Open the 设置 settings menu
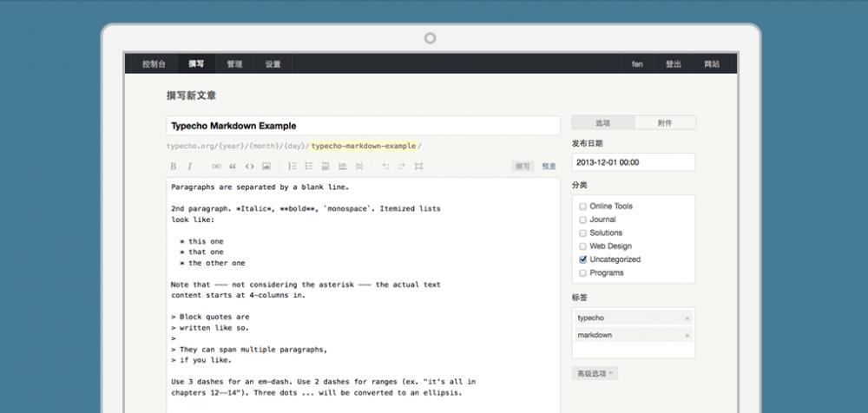Viewport: 868px width, 413px height. pos(273,64)
